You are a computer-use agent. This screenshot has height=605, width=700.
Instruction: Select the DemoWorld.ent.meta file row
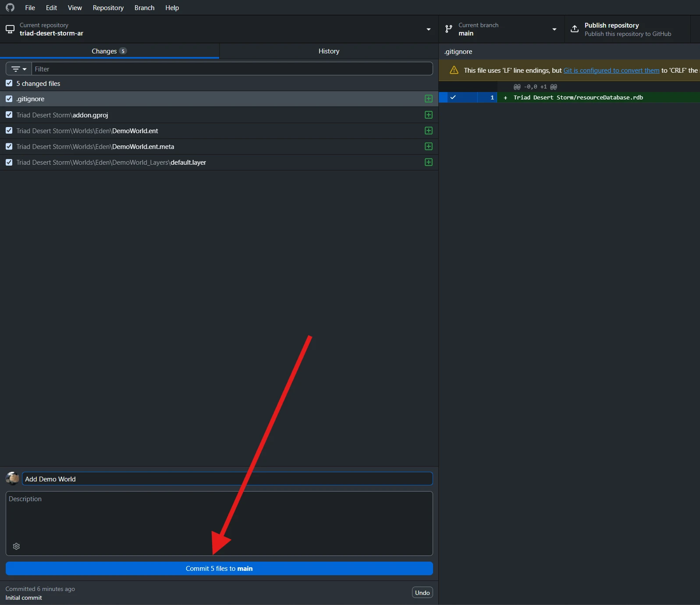219,146
